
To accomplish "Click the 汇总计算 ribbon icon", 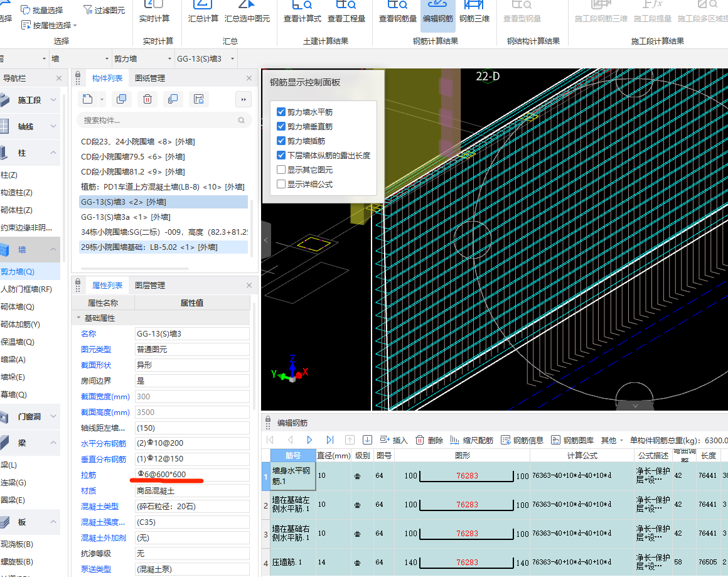I will (203, 11).
